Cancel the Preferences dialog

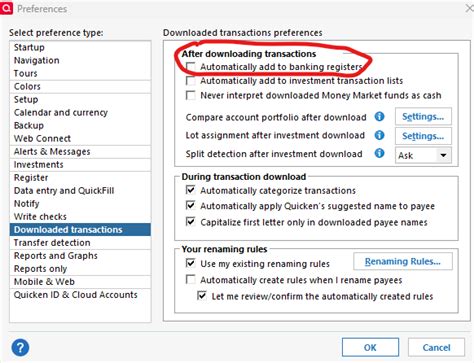tap(436, 347)
